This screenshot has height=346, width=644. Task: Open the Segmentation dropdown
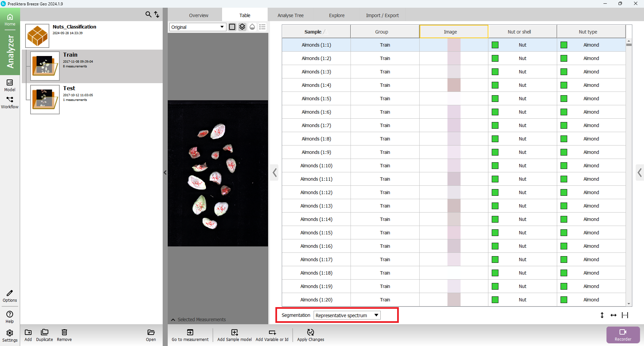tap(347, 315)
